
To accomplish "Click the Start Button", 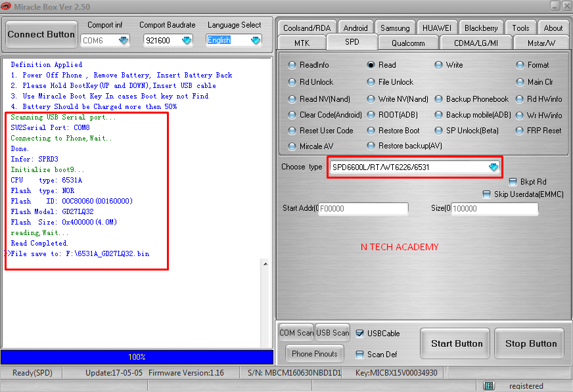I will coord(455,343).
